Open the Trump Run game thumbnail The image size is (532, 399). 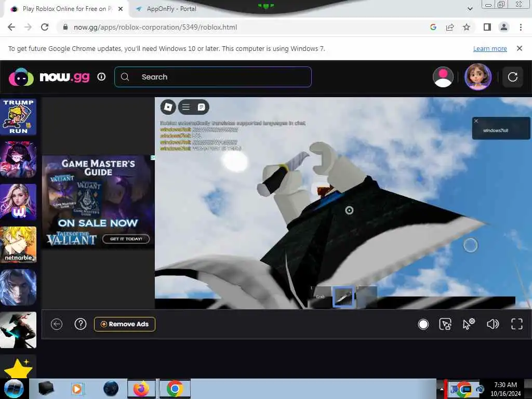coord(18,117)
